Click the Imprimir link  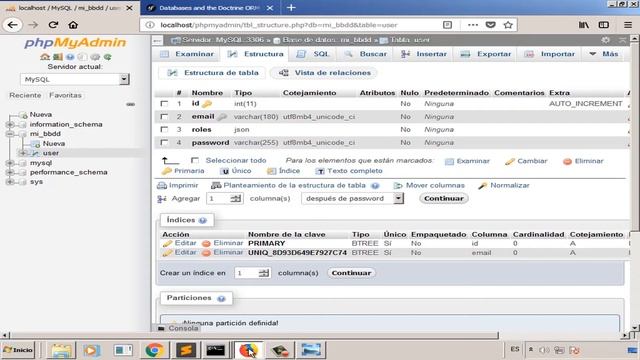[178, 185]
